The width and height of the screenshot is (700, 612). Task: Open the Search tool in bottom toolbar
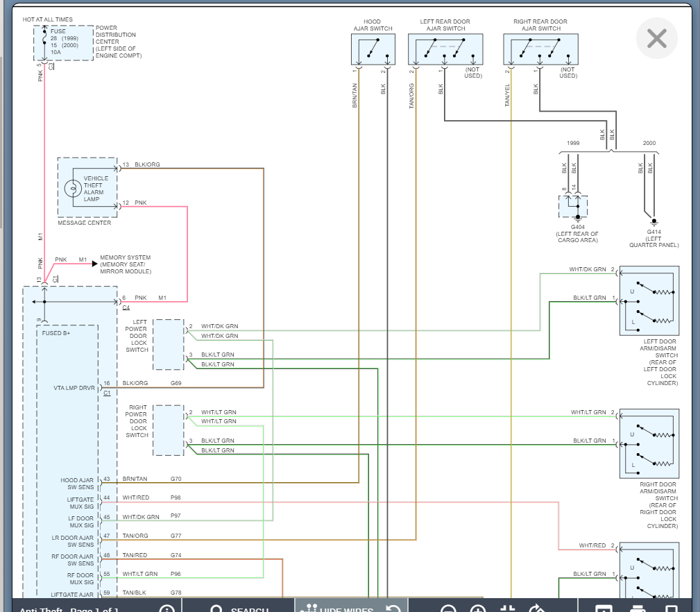[239, 608]
